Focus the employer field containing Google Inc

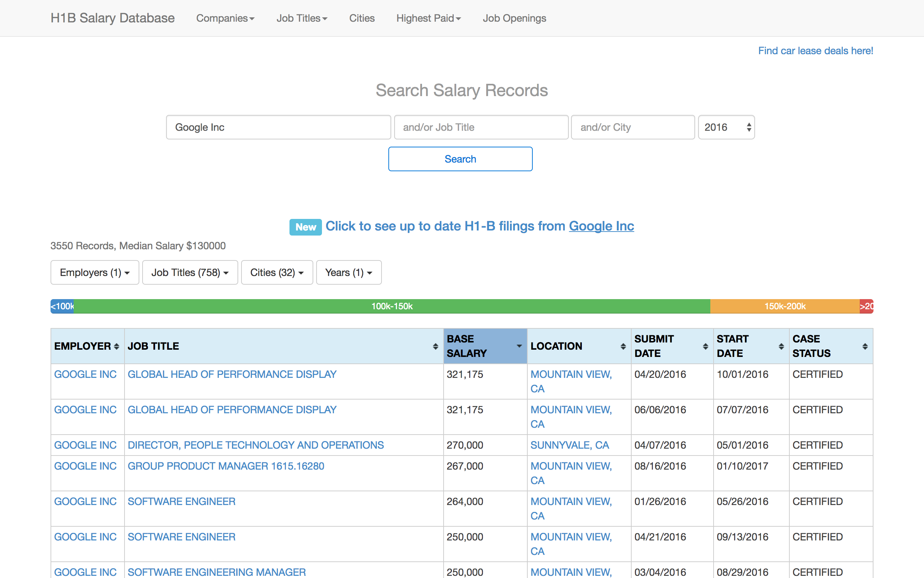(x=278, y=127)
